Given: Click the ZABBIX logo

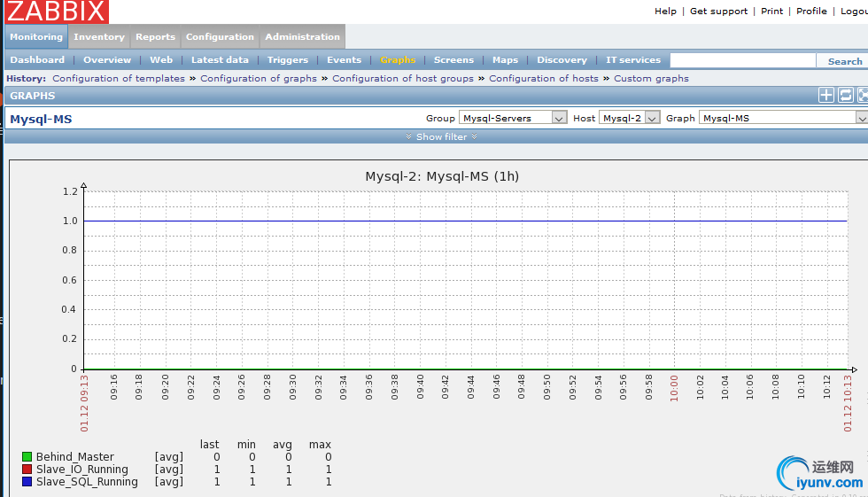Looking at the screenshot, I should click(57, 12).
